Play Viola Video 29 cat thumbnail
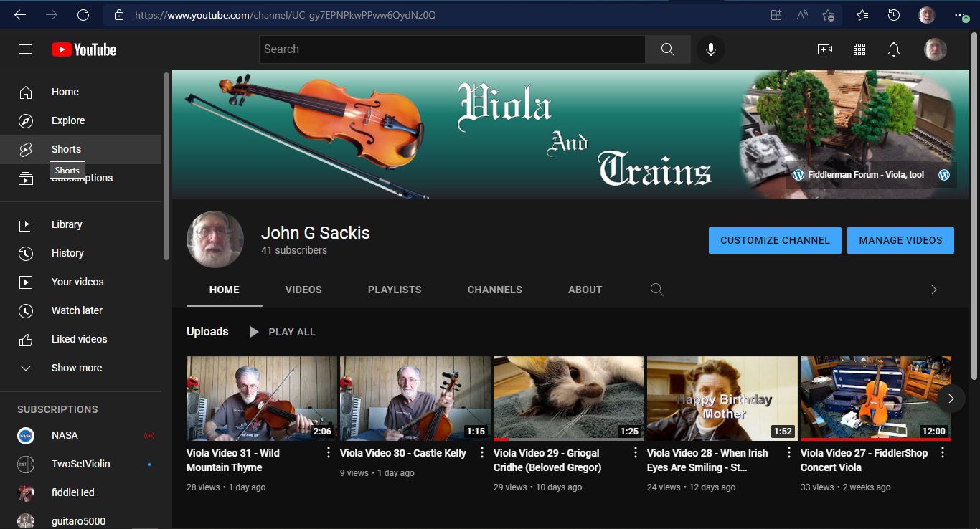Image resolution: width=980 pixels, height=529 pixels. (569, 399)
